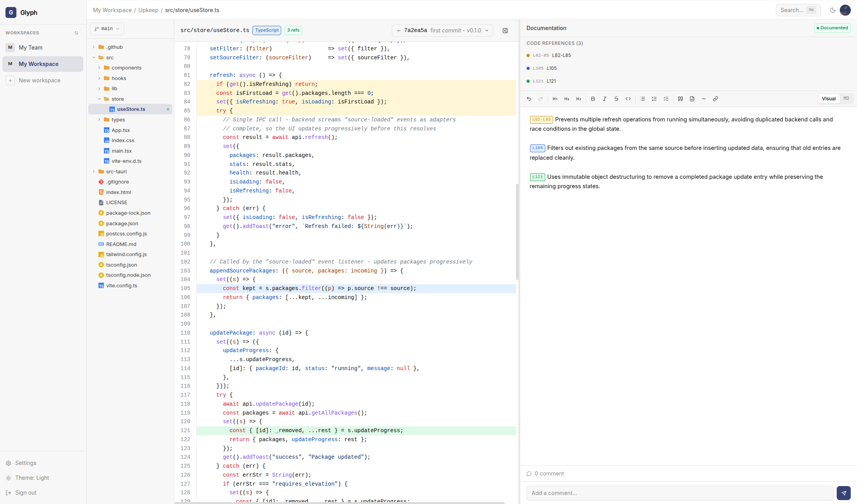857x504 pixels.
Task: Undo the last edit in documentation editor
Action: (x=529, y=99)
